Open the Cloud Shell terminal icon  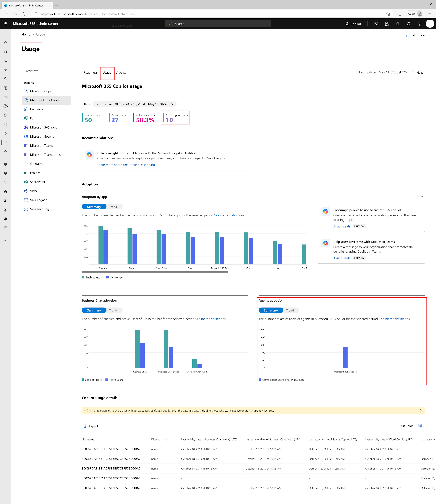pos(376,24)
